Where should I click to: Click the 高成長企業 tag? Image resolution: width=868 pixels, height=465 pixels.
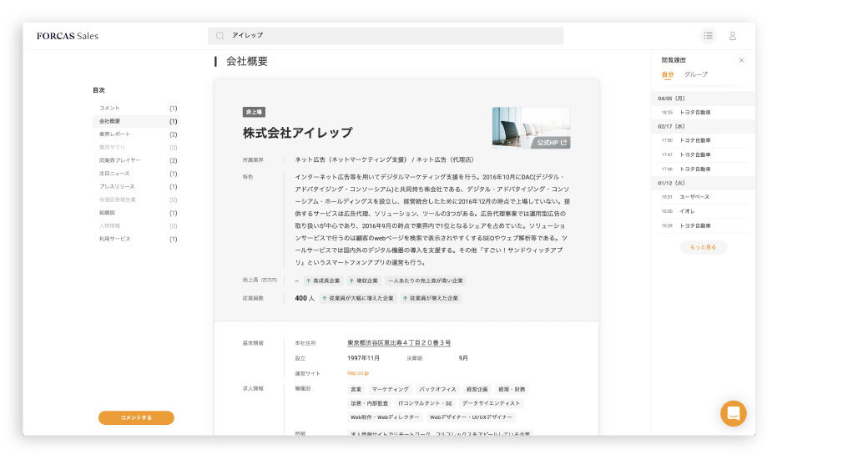(x=323, y=281)
